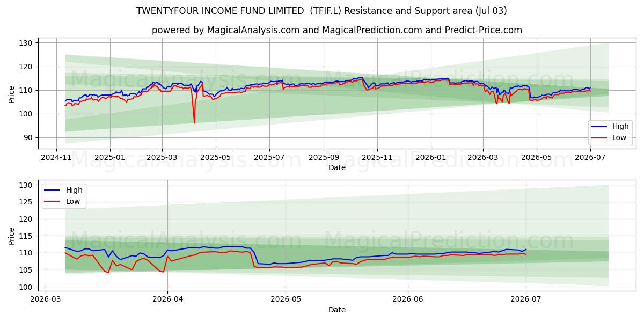Click the '115' y-axis label on the bottom chart

pyautogui.click(x=27, y=236)
